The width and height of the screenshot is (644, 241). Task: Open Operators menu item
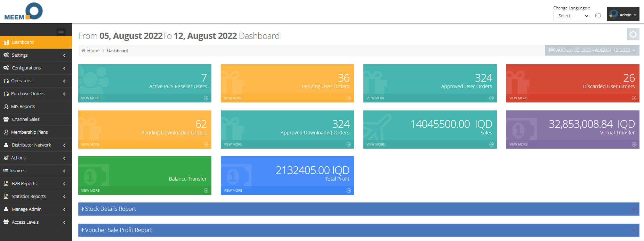point(36,81)
